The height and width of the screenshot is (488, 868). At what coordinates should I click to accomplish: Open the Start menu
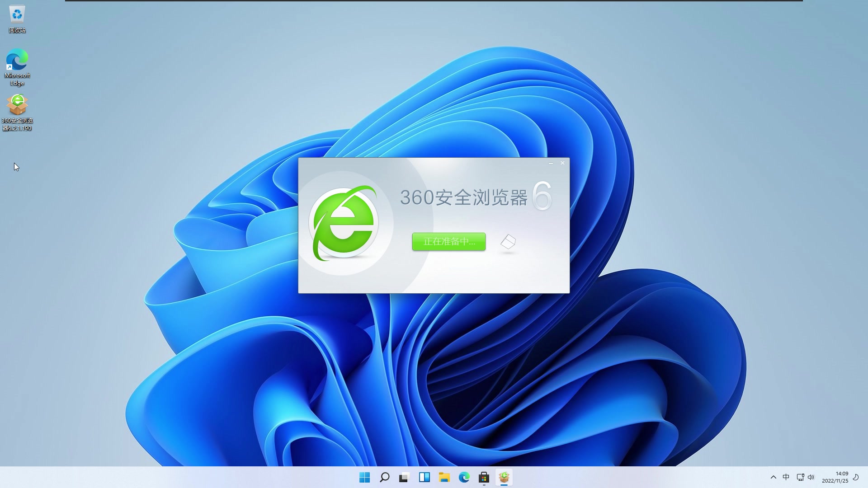tap(364, 477)
